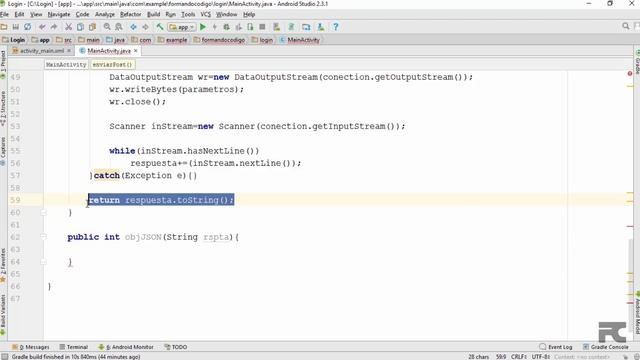Click the navigate Back blue arrow icon
Viewport: 640px width, 360px height.
point(133,27)
